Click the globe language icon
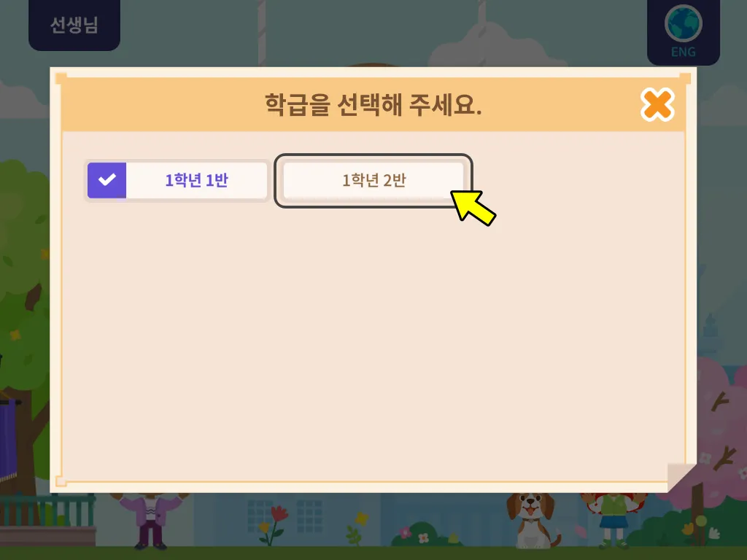The image size is (747, 560). pyautogui.click(x=683, y=23)
